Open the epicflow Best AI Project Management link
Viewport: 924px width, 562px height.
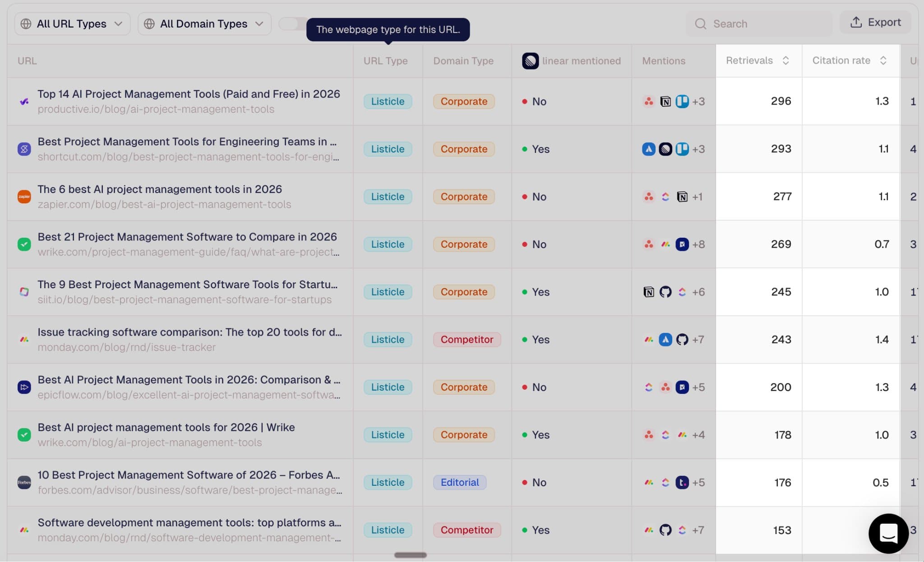click(x=189, y=379)
